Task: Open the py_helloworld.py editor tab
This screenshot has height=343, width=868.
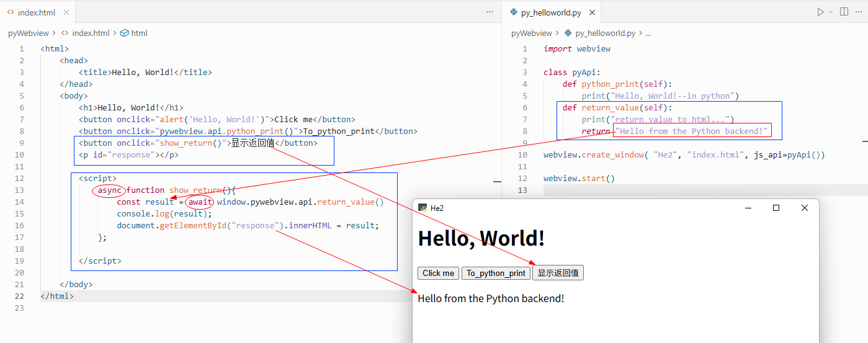Action: tap(550, 12)
